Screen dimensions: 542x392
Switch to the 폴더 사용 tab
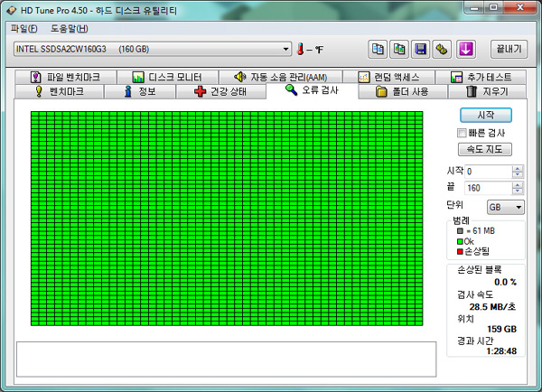[403, 91]
